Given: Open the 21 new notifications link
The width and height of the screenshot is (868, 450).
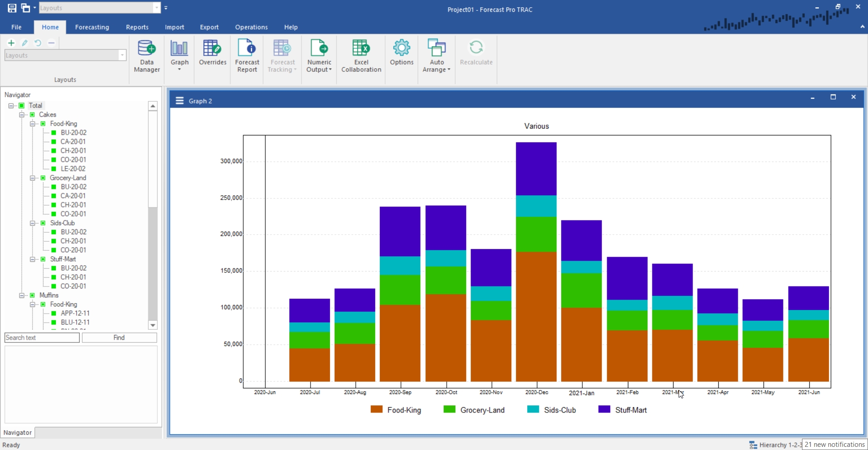Looking at the screenshot, I should pos(835,445).
